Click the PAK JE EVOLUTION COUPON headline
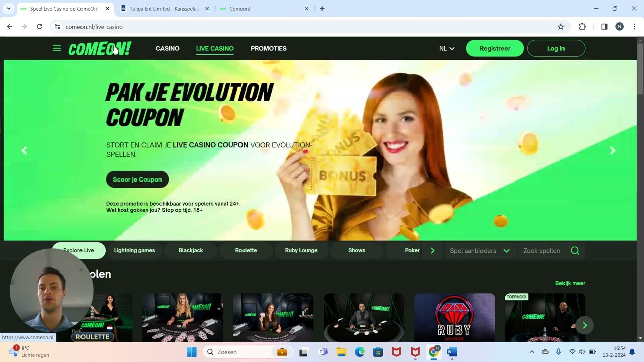This screenshot has height=362, width=644. 189,105
